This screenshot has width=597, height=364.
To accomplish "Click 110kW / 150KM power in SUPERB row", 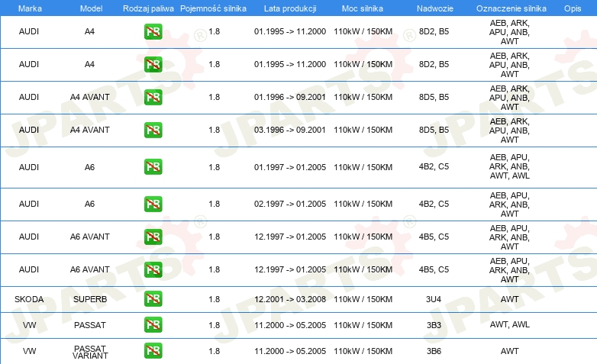I will tap(363, 299).
